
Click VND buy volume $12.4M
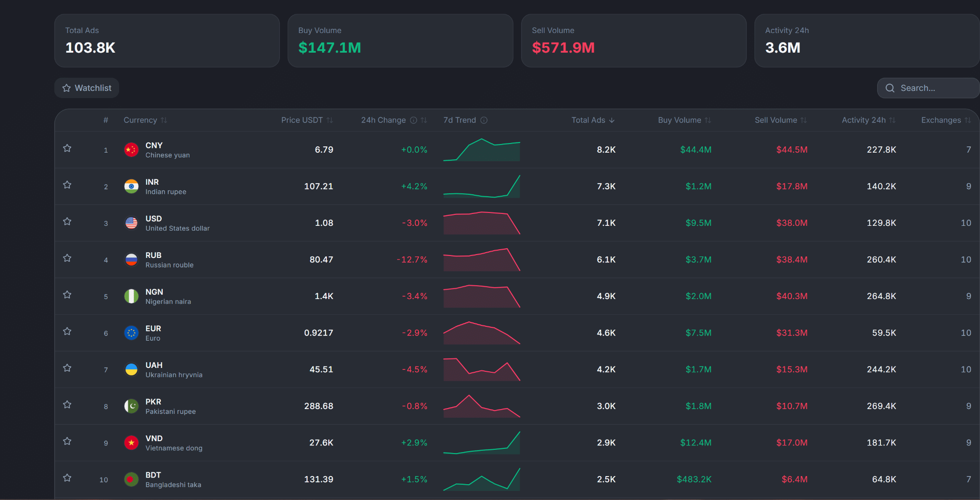(x=696, y=443)
